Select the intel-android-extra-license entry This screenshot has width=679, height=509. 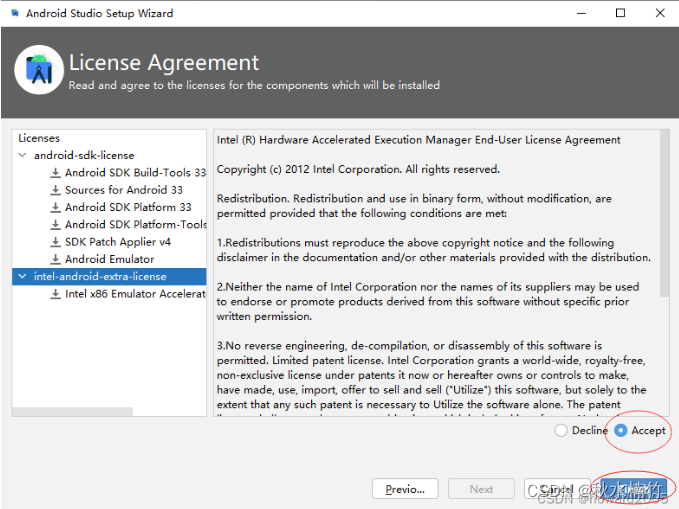tap(100, 276)
